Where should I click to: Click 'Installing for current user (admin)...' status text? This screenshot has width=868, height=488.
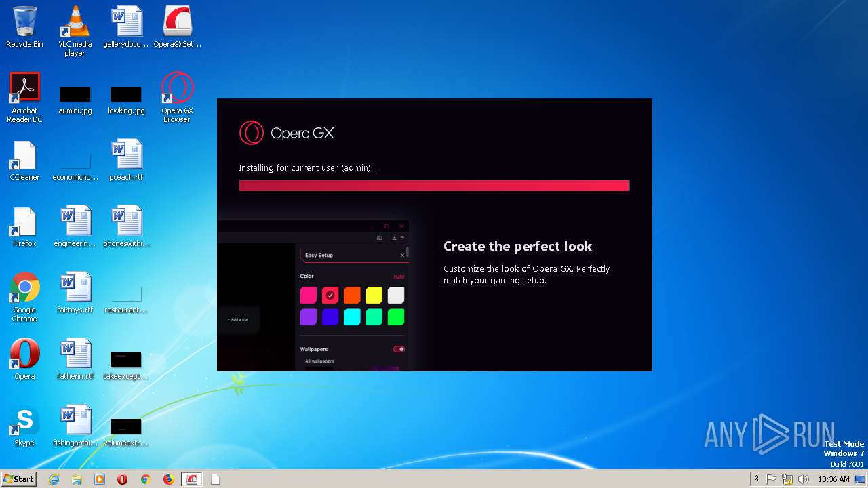pos(308,167)
